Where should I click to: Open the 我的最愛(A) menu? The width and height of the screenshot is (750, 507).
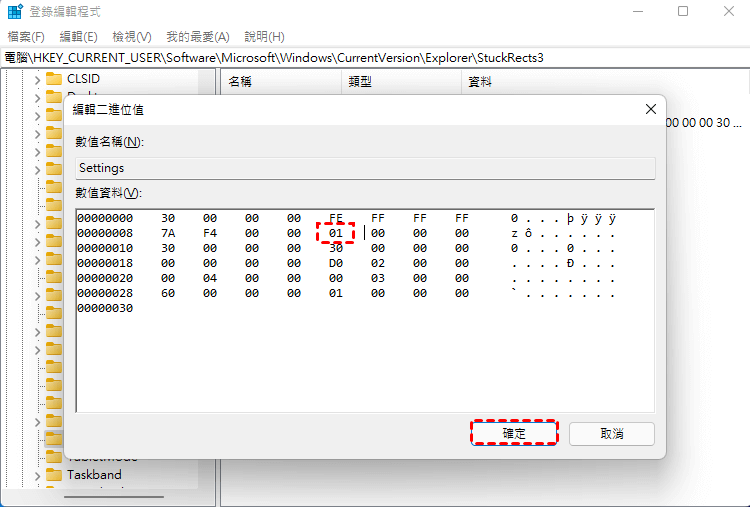[x=197, y=37]
